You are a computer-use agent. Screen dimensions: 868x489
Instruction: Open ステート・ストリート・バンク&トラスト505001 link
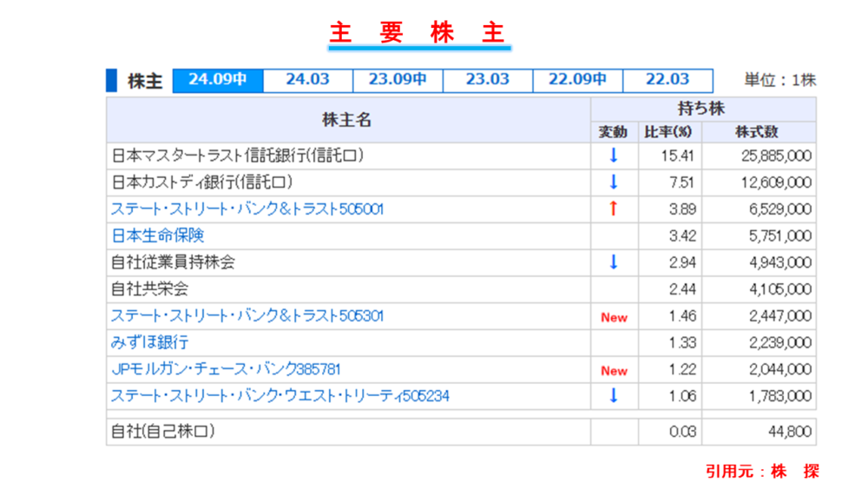click(x=247, y=209)
